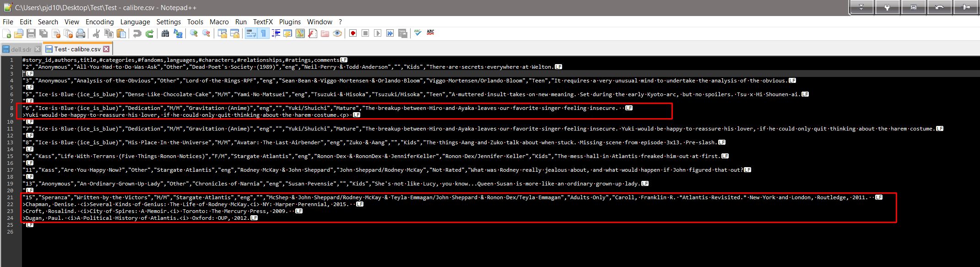
Task: Play back recorded macro icon
Action: [378, 33]
